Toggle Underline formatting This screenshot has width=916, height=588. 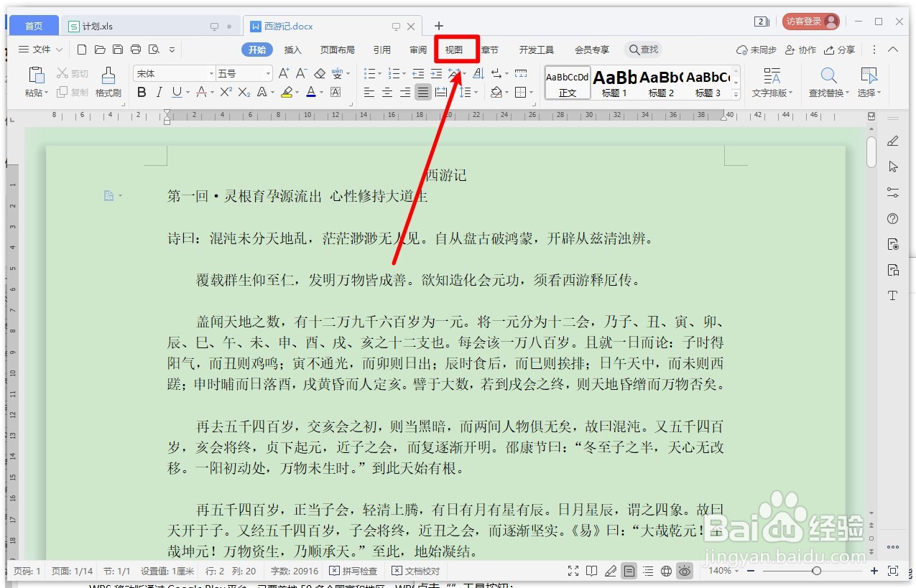pyautogui.click(x=177, y=92)
